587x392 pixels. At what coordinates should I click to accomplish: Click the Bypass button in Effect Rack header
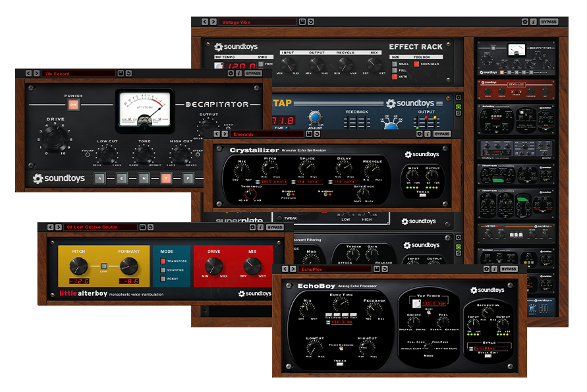pos(549,22)
